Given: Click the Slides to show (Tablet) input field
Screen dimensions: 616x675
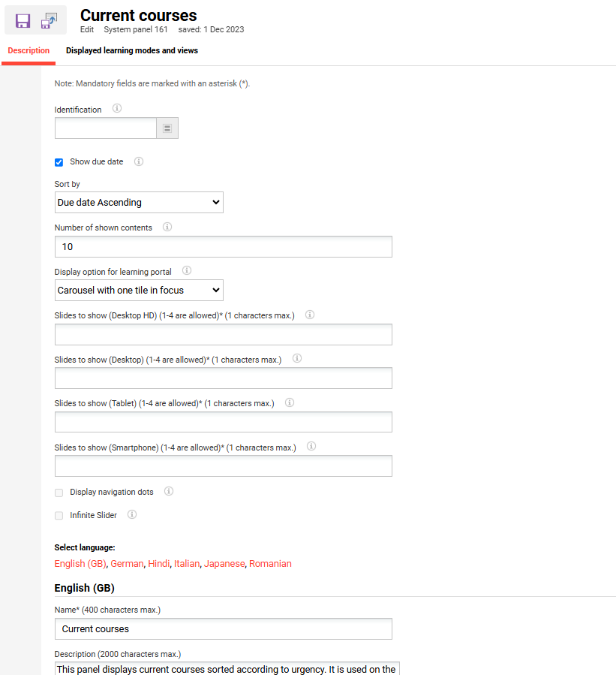Looking at the screenshot, I should click(223, 422).
